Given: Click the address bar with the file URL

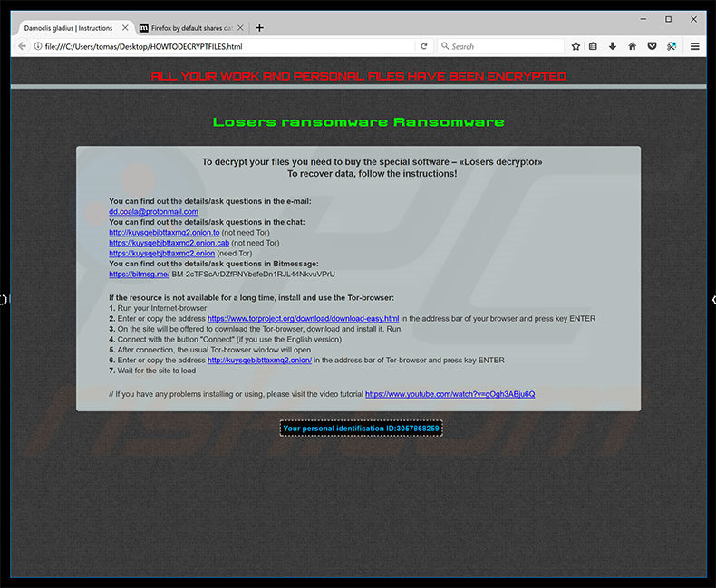Looking at the screenshot, I should click(227, 46).
